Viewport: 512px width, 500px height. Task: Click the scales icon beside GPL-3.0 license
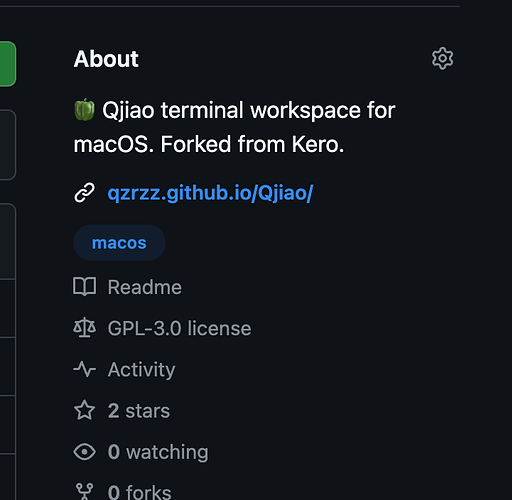pos(85,328)
